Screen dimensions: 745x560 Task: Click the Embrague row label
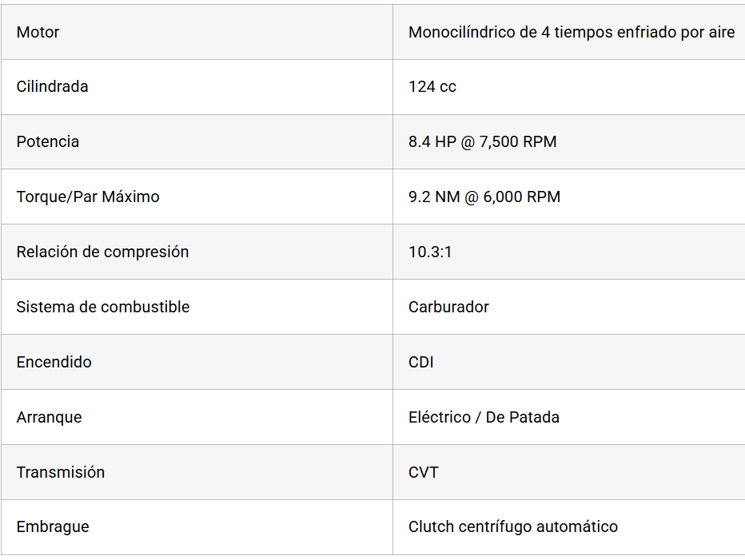(x=53, y=526)
